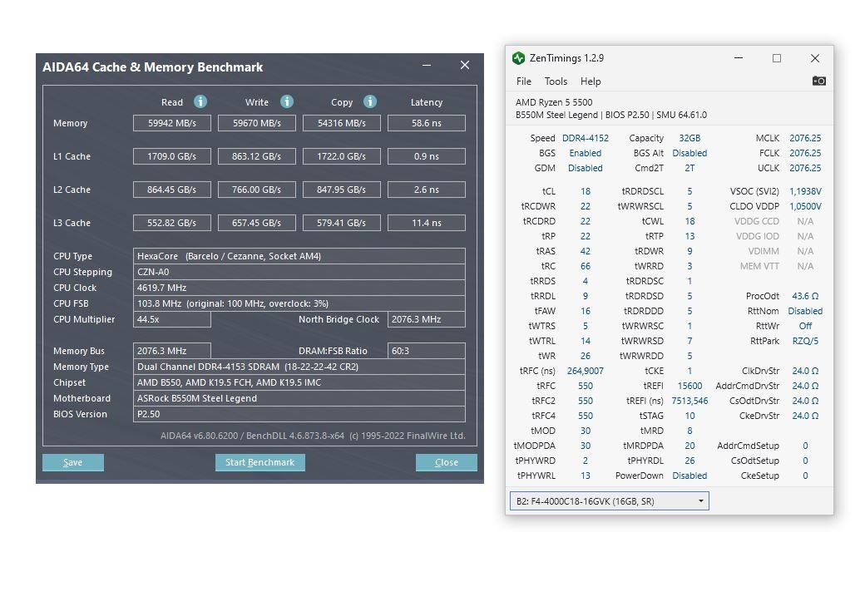Click CPU Type field HexaCore Barcelo / Cezanne
Screen dimensions: 860x616
click(x=299, y=256)
